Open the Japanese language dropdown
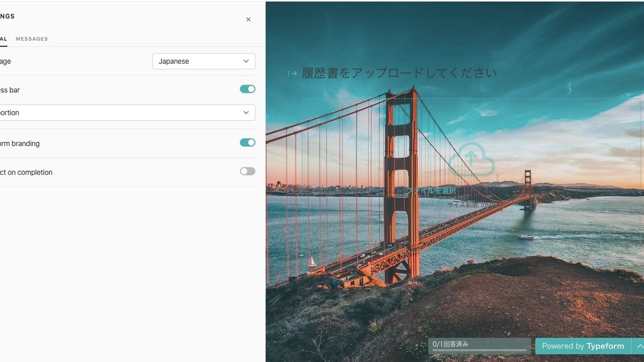The width and height of the screenshot is (644, 362). point(203,61)
